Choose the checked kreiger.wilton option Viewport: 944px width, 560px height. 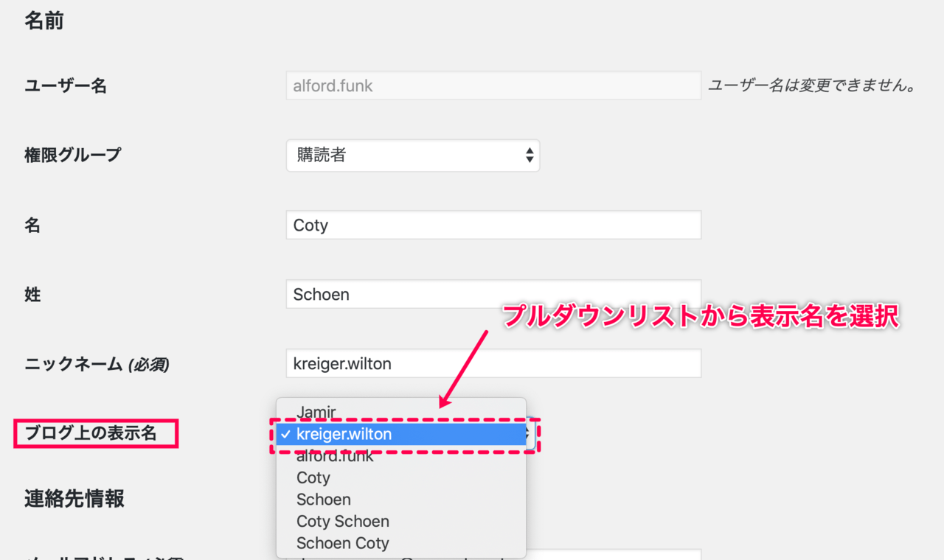coord(401,434)
